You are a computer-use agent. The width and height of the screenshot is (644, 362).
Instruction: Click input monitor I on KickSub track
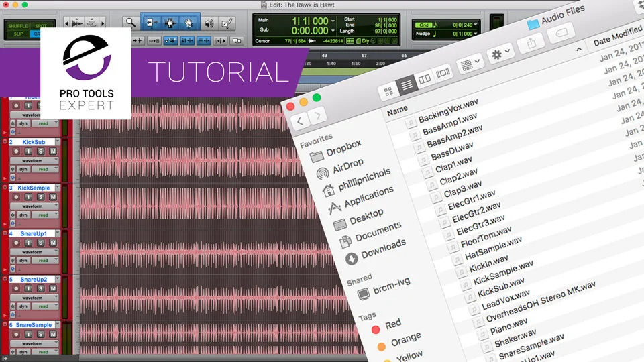(28, 152)
